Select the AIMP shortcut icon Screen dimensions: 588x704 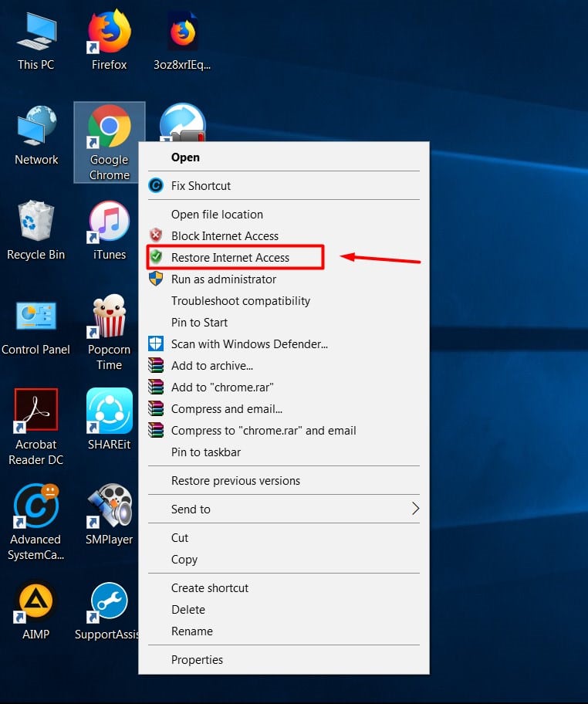tap(36, 601)
